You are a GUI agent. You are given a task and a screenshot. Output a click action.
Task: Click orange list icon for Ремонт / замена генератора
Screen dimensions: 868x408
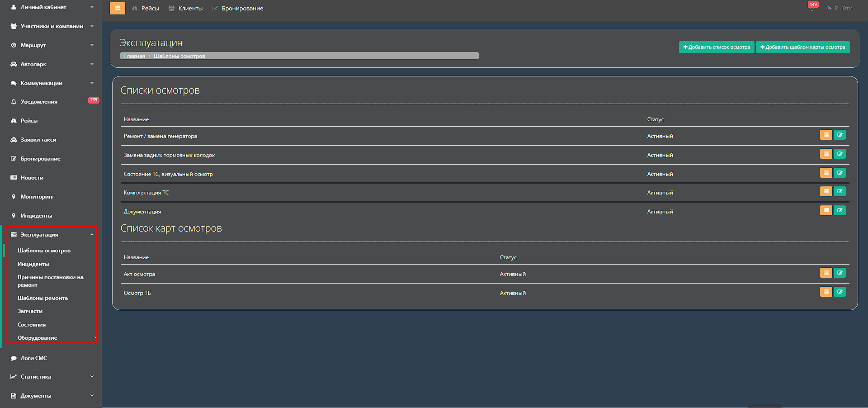pos(826,135)
